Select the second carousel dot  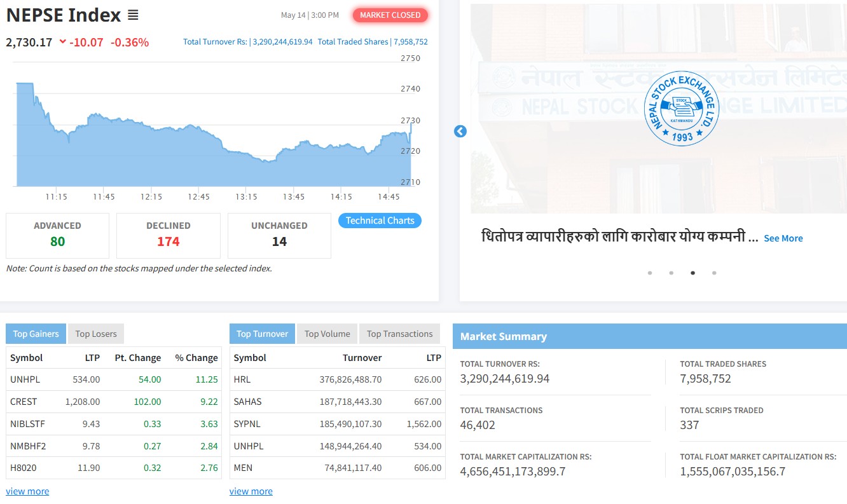[x=671, y=273]
